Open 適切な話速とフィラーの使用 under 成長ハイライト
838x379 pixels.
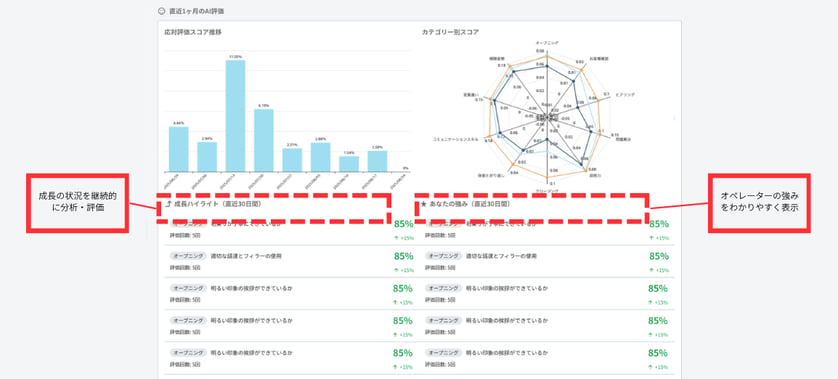coord(246,257)
